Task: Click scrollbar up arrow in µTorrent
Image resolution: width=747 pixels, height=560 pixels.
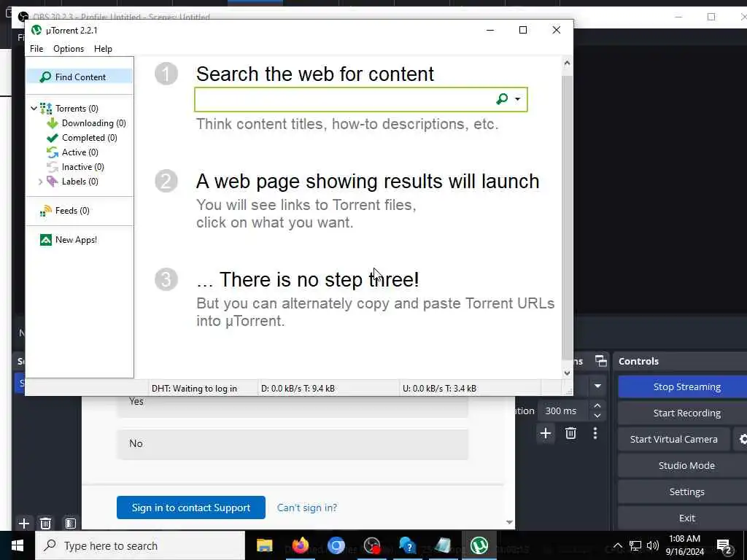Action: click(567, 63)
